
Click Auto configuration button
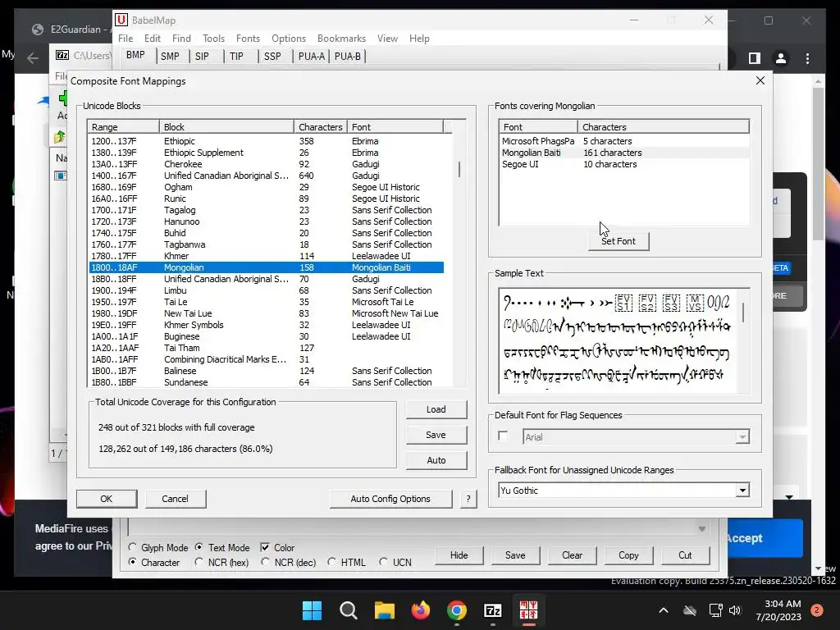point(436,460)
